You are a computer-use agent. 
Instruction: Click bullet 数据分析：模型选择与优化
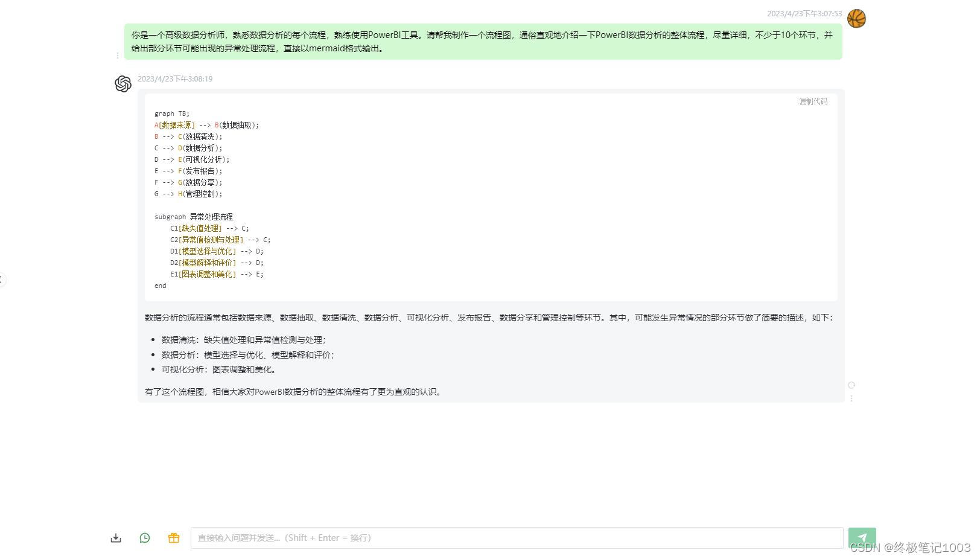click(x=248, y=355)
